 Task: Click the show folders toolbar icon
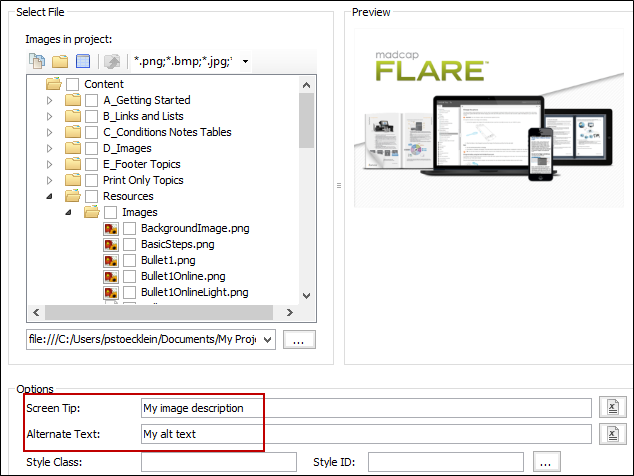(x=60, y=61)
